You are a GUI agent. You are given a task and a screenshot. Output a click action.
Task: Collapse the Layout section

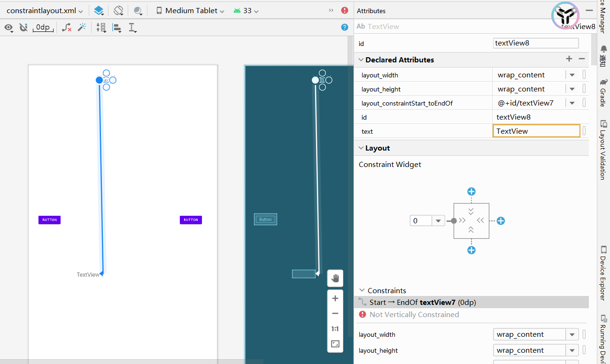coord(361,148)
